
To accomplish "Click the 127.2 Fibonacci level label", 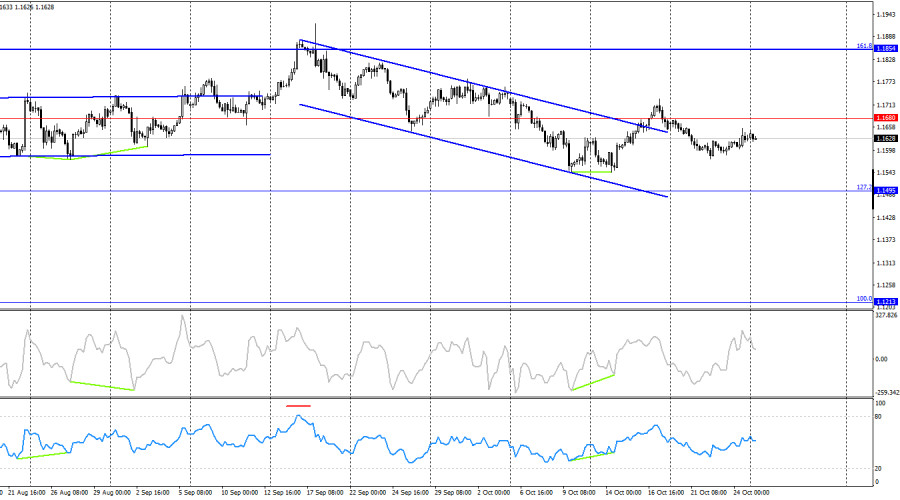I will pos(864,187).
